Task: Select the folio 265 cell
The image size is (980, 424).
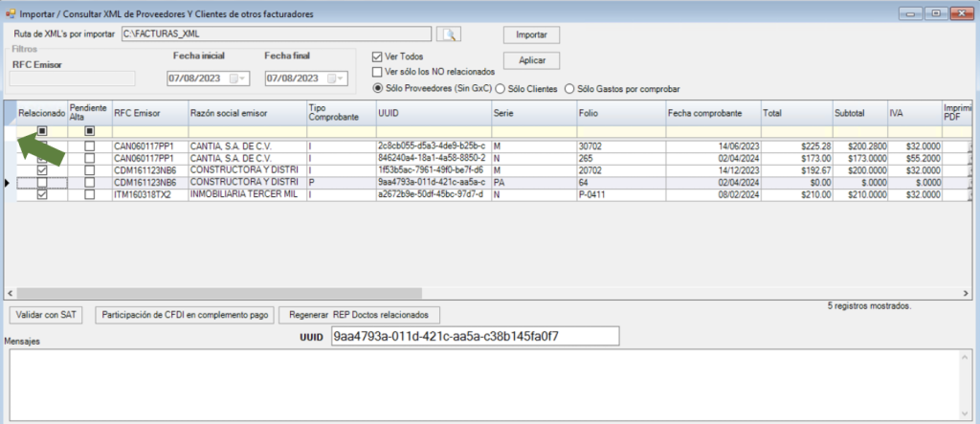Action: click(x=621, y=158)
